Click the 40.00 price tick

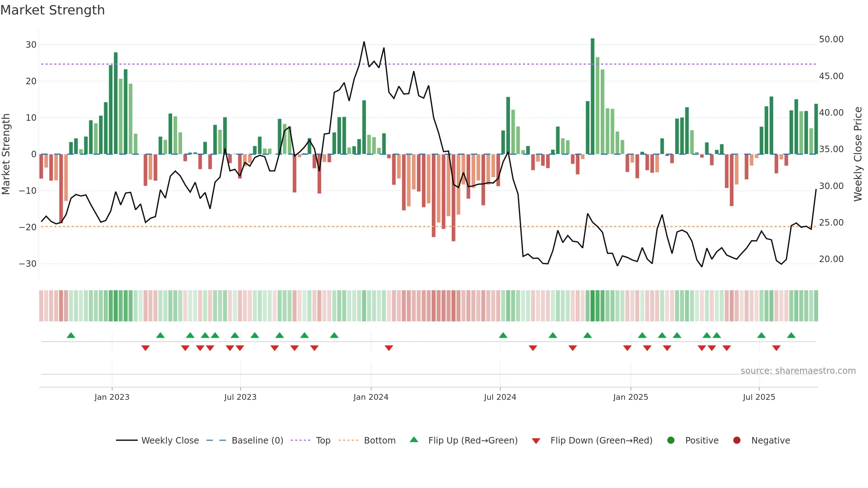pyautogui.click(x=831, y=113)
